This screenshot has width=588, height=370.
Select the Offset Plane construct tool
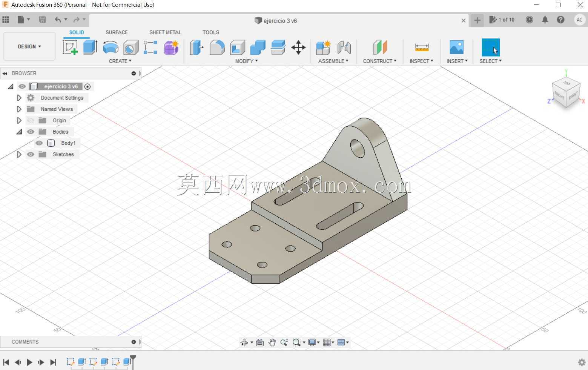pos(380,48)
